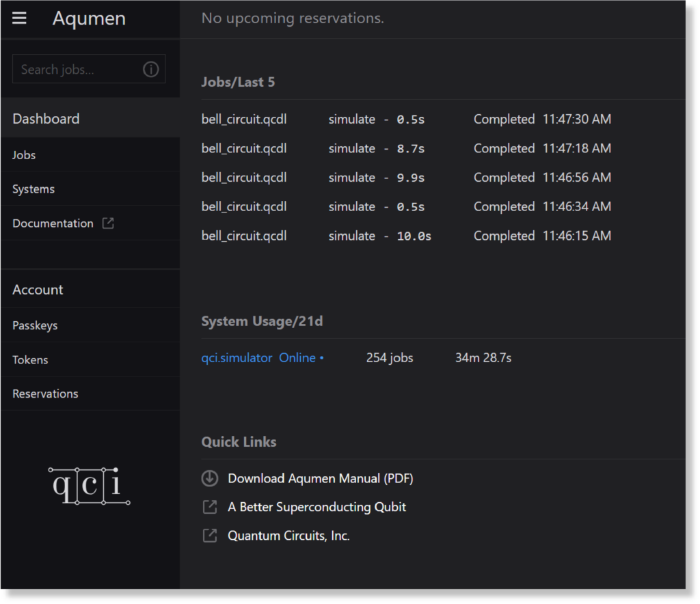Click the 11:46:15 AM timestamp
Screen dimensions: 700x604
[x=577, y=236]
